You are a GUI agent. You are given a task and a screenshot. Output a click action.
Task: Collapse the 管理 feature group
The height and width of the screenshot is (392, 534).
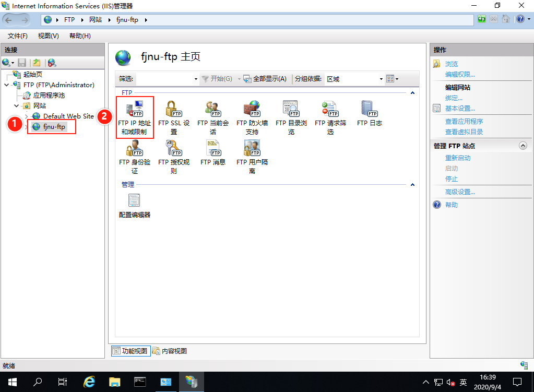point(412,185)
